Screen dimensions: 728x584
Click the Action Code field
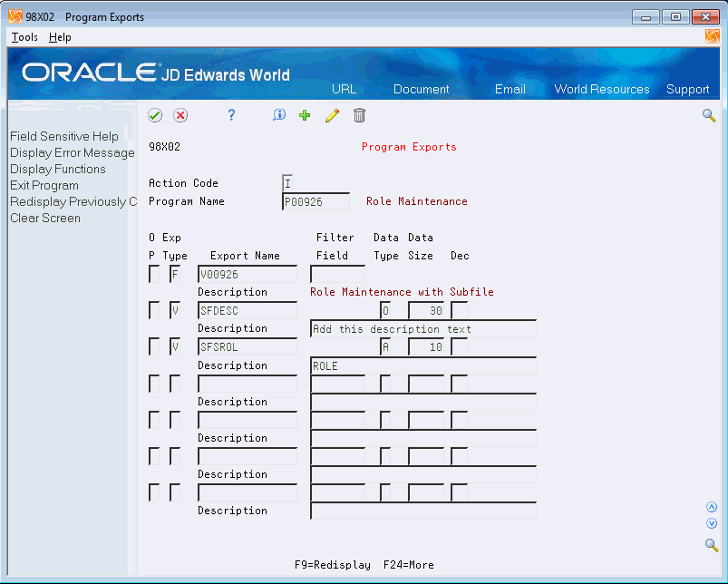[x=287, y=183]
